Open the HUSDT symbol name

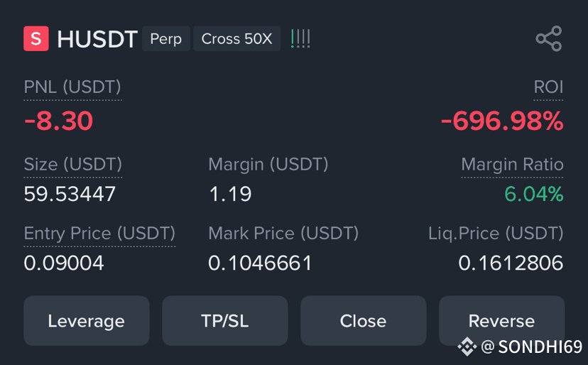pos(97,39)
